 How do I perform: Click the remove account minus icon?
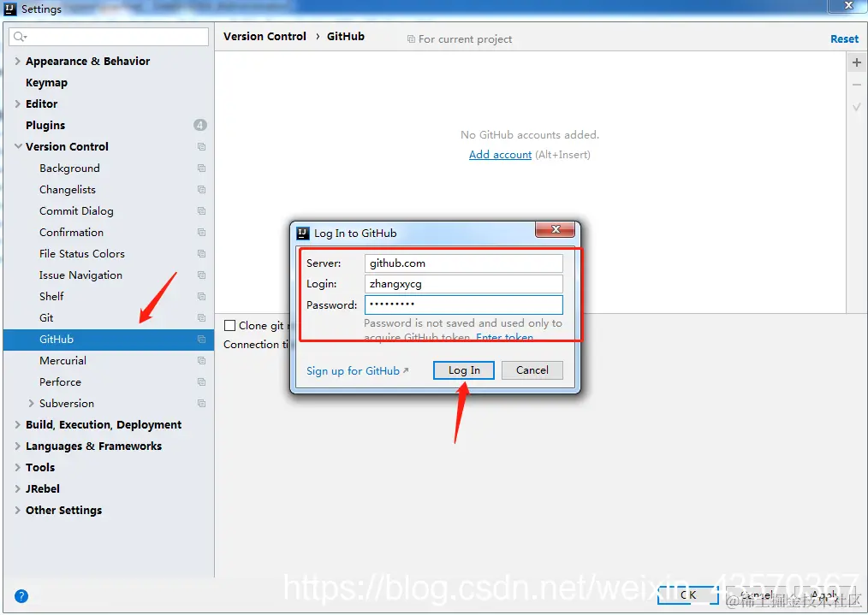pyautogui.click(x=856, y=85)
